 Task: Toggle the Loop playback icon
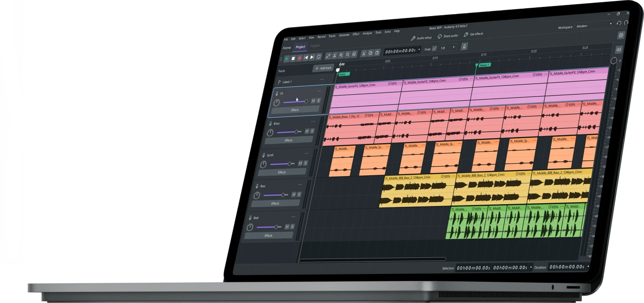[318, 57]
